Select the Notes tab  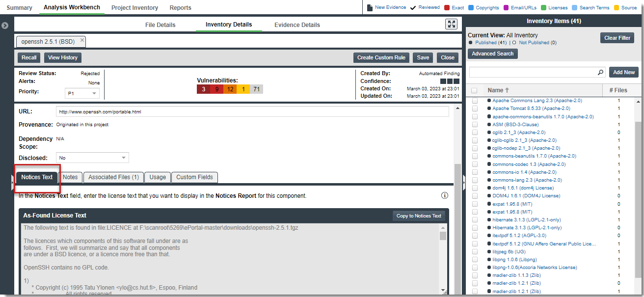(70, 177)
